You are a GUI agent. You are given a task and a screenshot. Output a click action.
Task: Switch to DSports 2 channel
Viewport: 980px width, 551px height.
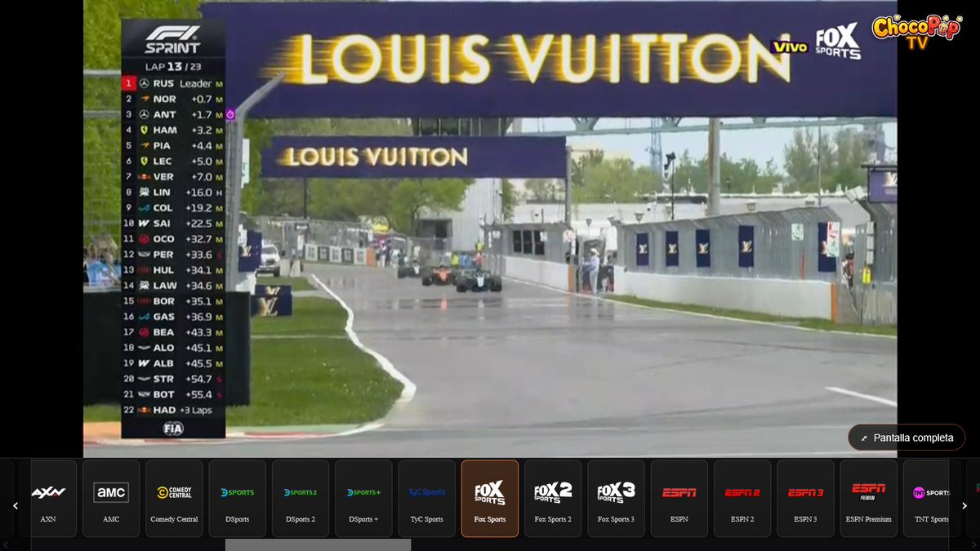[x=301, y=498]
